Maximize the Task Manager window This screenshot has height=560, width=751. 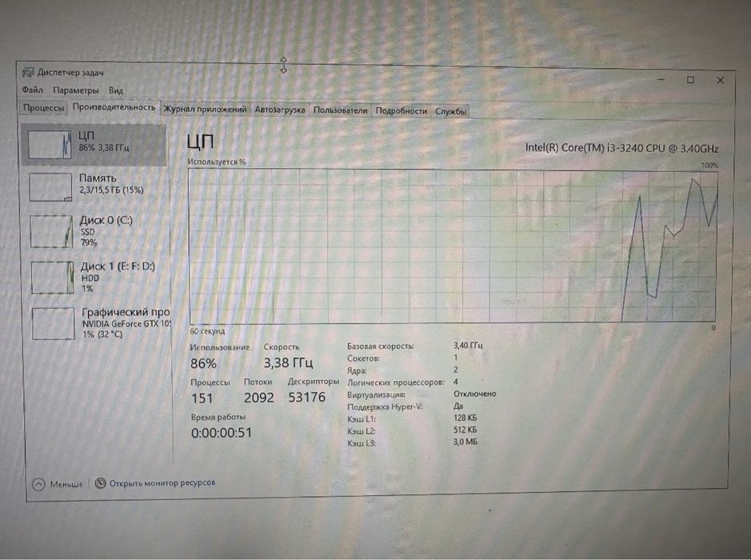coord(690,80)
